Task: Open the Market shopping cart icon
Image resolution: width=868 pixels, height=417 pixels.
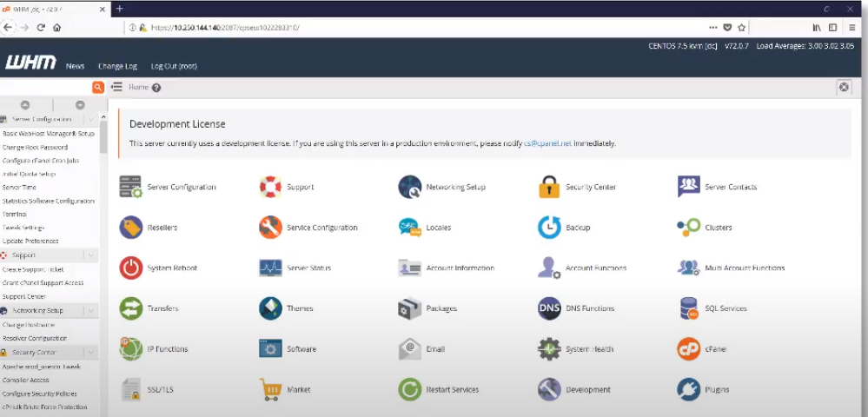Action: (270, 389)
